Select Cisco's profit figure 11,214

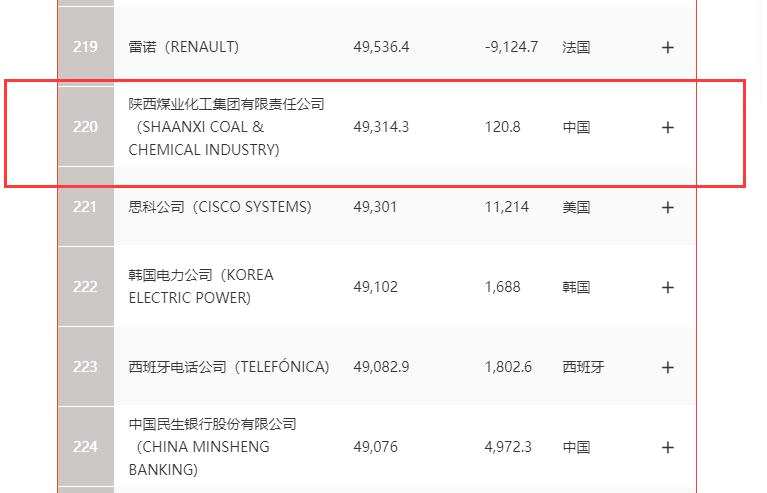(x=508, y=207)
